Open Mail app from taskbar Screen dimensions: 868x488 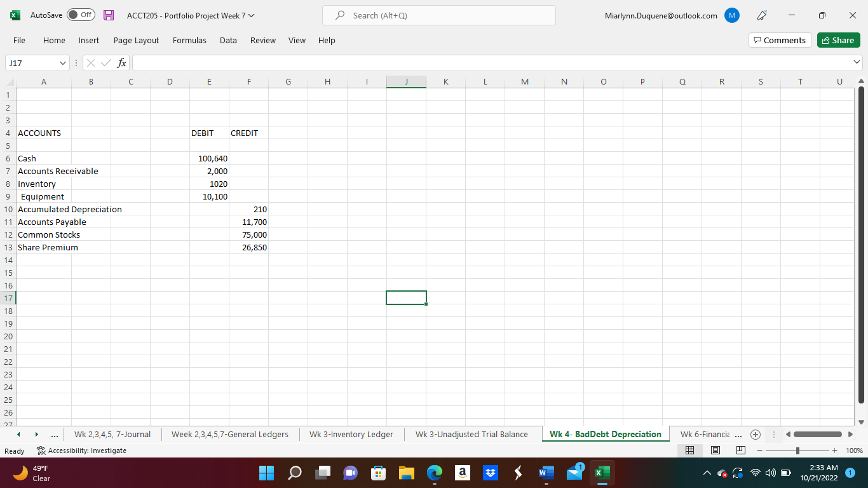(574, 473)
